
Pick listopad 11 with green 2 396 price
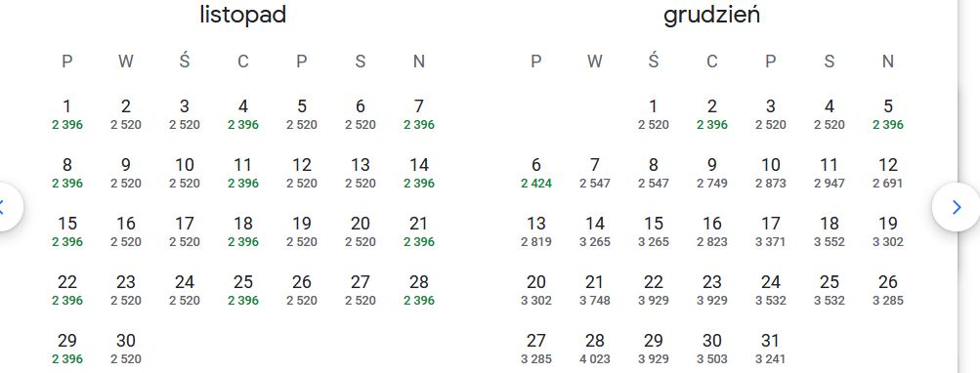pyautogui.click(x=243, y=173)
